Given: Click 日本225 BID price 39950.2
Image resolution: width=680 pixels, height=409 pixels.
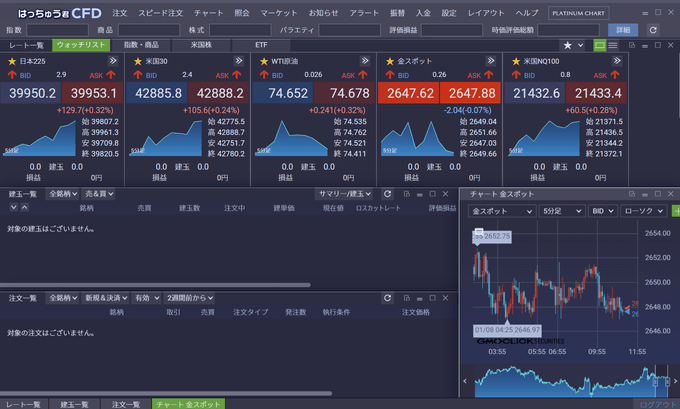Looking at the screenshot, I should (31, 93).
